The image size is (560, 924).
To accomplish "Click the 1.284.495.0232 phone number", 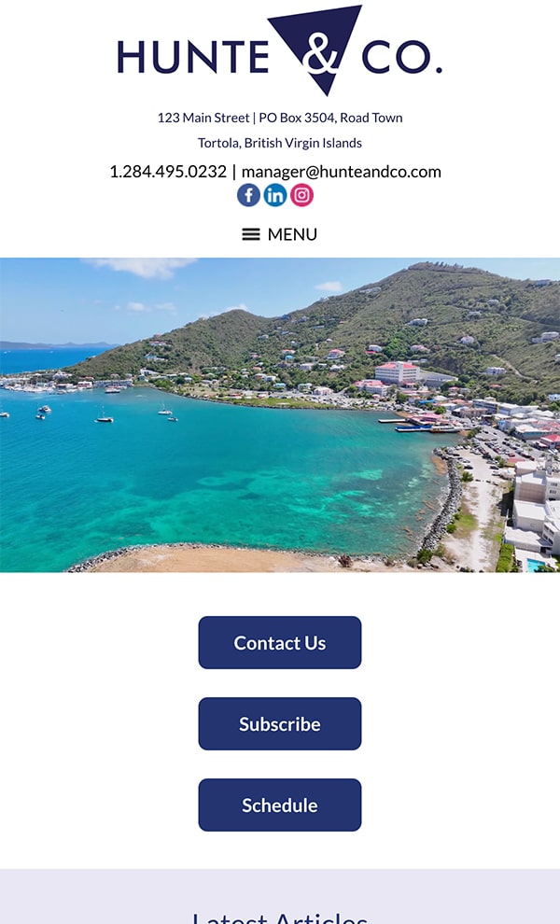I will tap(168, 172).
